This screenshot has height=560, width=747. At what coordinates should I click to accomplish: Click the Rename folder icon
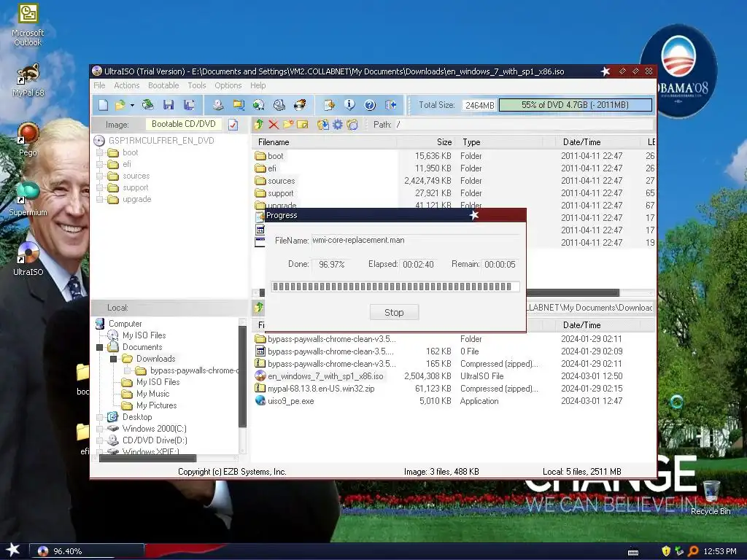303,125
